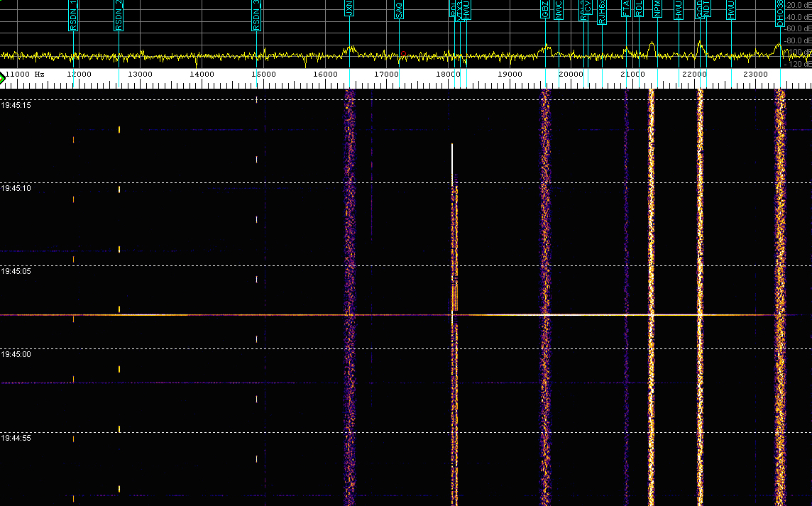Select HWU marker label near 21750 Hz
The height and width of the screenshot is (506, 812).
coord(679,10)
